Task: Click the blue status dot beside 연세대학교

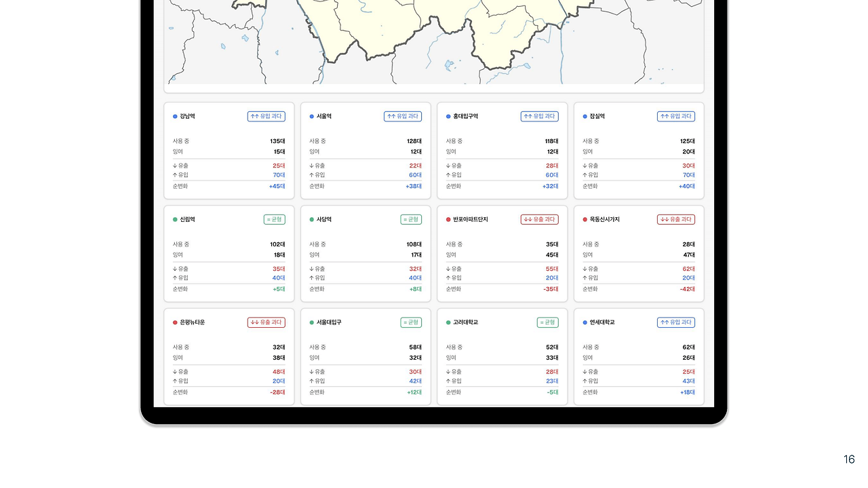Action: (x=585, y=322)
